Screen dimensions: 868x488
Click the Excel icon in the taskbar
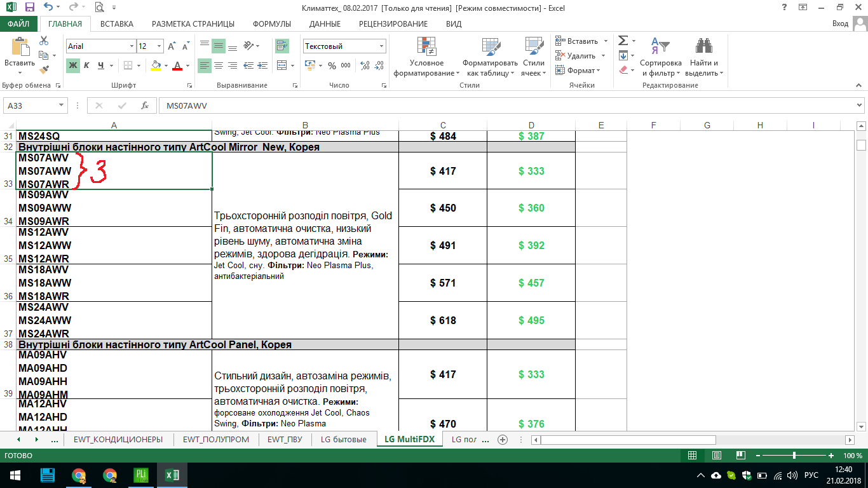(x=172, y=475)
